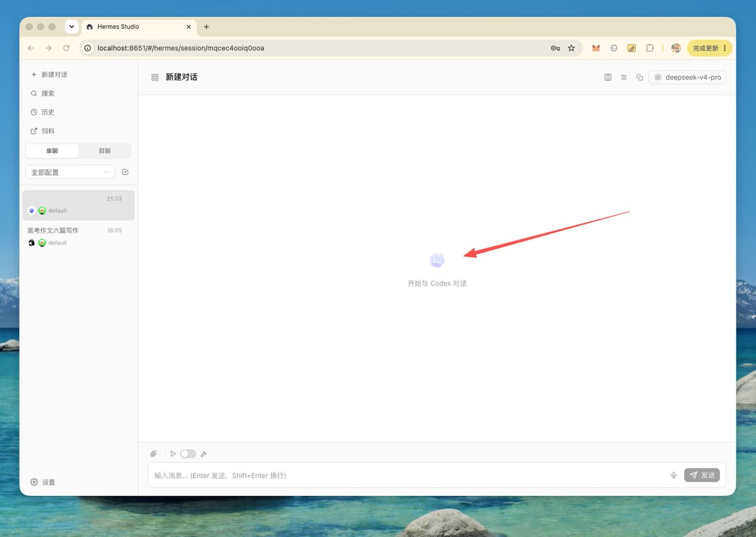
Task: Switch to the 群聊 tab
Action: pos(105,151)
